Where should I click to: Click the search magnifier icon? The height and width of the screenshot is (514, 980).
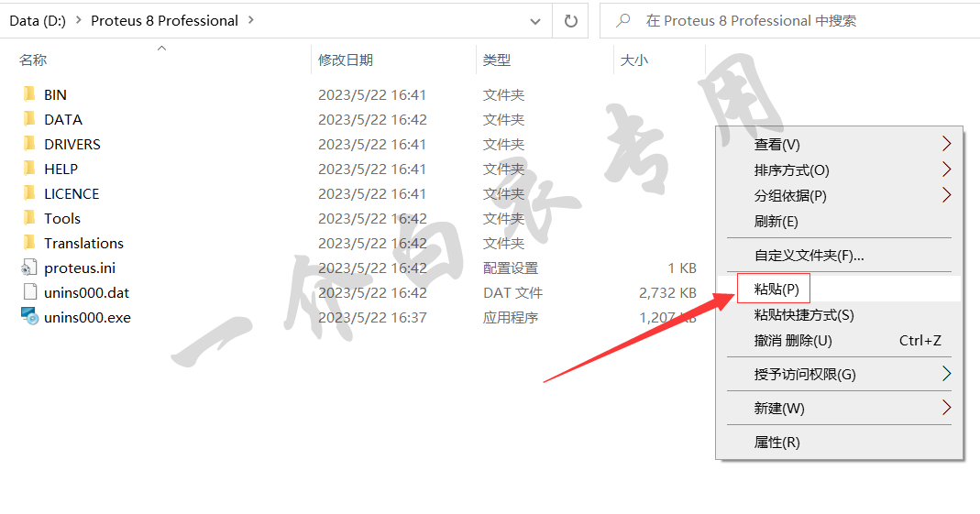[622, 20]
